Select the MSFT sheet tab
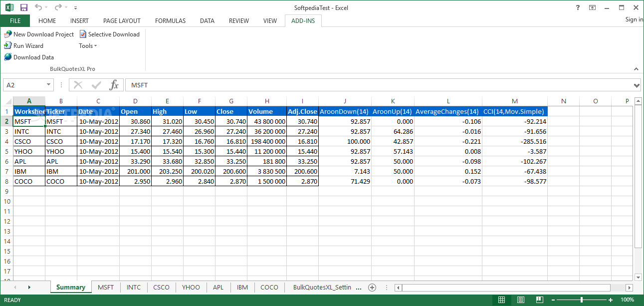The height and width of the screenshot is (306, 644). 106,287
